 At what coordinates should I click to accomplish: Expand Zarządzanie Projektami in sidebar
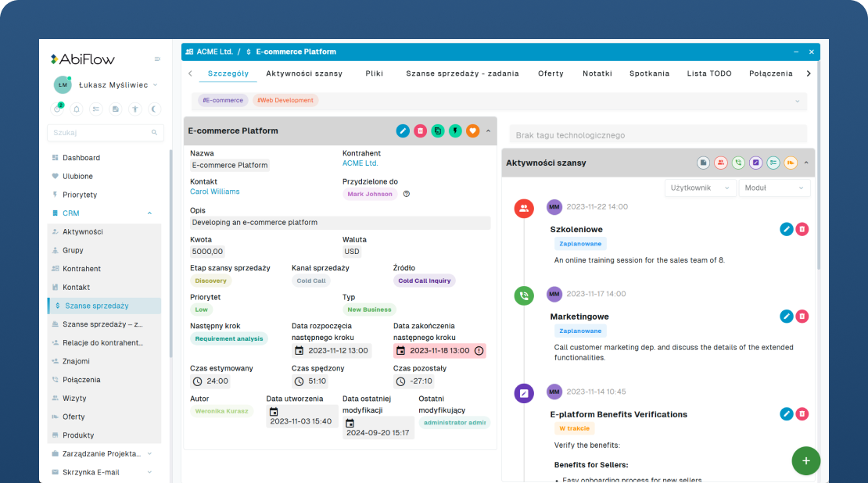tap(149, 453)
